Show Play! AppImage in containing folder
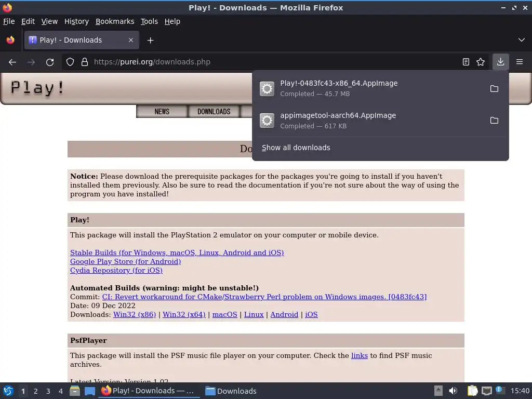Image resolution: width=532 pixels, height=399 pixels. pyautogui.click(x=494, y=88)
